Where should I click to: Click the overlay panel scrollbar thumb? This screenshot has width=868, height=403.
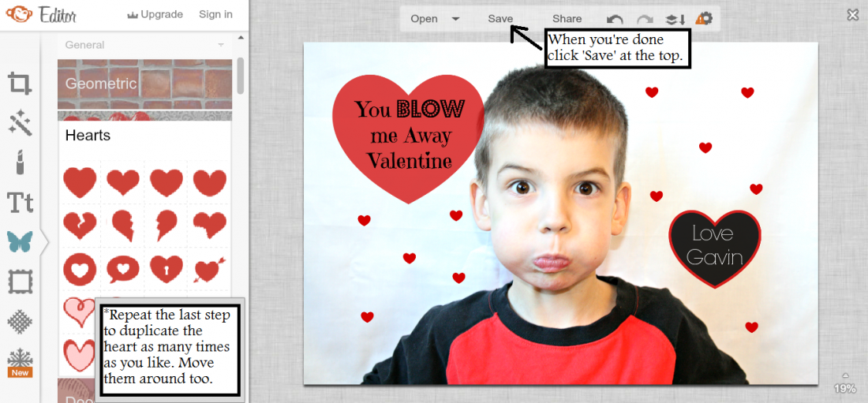[x=240, y=76]
